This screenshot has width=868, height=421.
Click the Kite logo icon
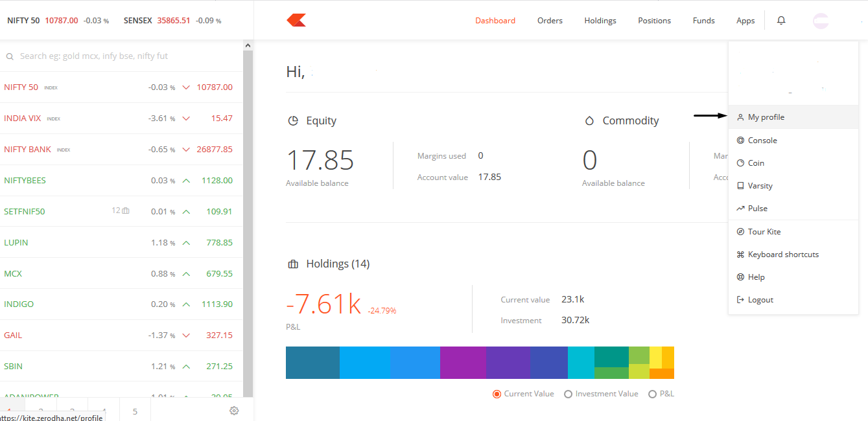(x=296, y=20)
